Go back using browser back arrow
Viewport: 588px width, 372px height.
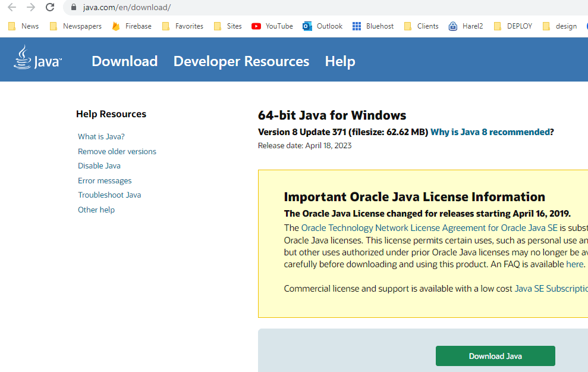click(11, 7)
